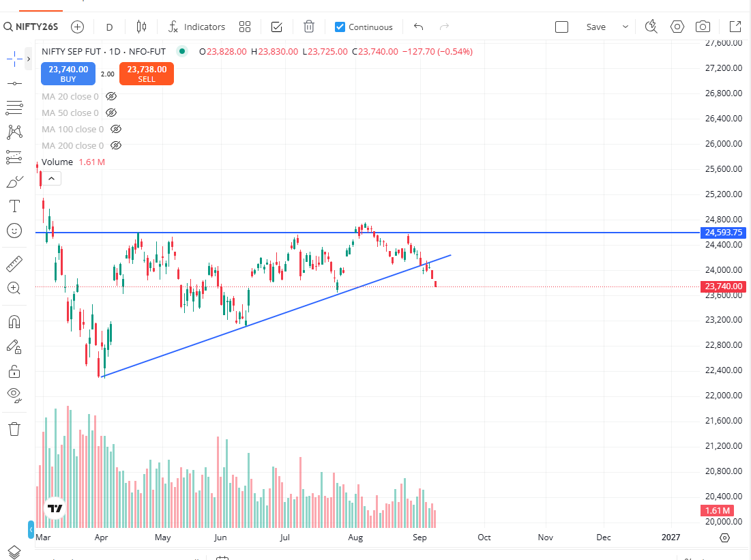Open TradingView logo link
751x560 pixels.
pos(55,507)
